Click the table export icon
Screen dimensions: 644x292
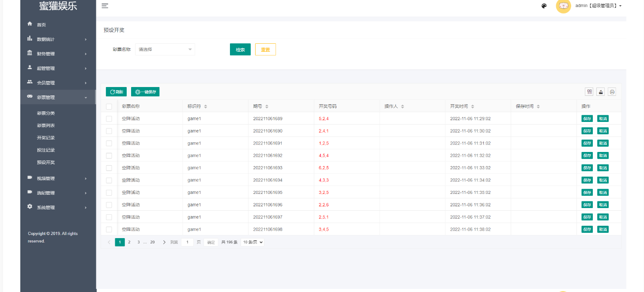[600, 91]
